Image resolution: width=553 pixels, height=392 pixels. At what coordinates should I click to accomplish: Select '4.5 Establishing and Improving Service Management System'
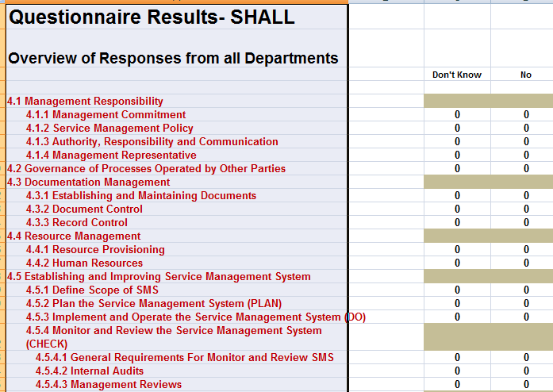(x=159, y=276)
